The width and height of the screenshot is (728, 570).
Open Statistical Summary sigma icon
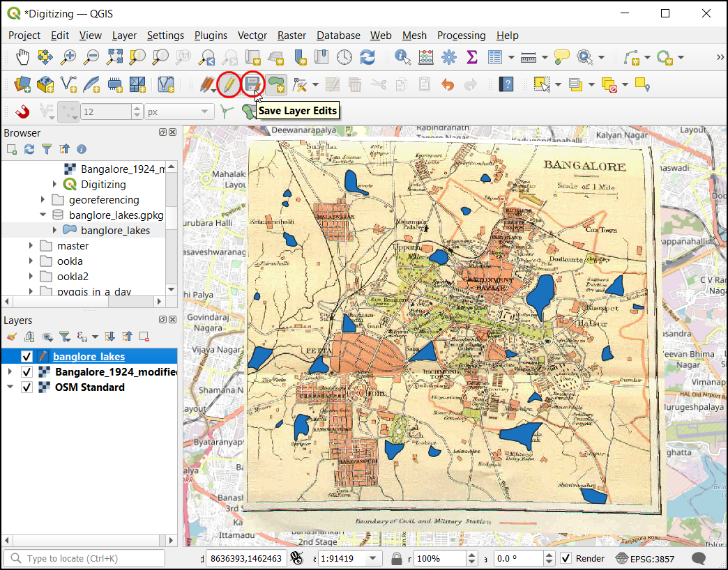[x=471, y=58]
